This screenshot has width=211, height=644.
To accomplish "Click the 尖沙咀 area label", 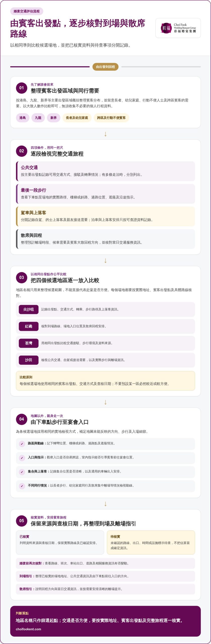I will pos(28,309).
